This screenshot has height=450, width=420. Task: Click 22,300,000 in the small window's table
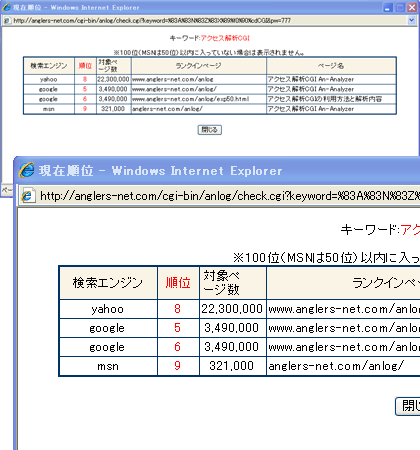click(113, 79)
